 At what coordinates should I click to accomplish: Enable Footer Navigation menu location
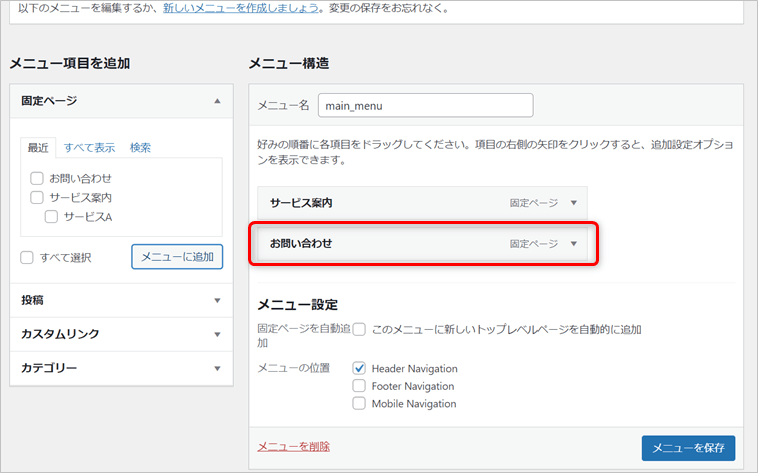coord(359,386)
